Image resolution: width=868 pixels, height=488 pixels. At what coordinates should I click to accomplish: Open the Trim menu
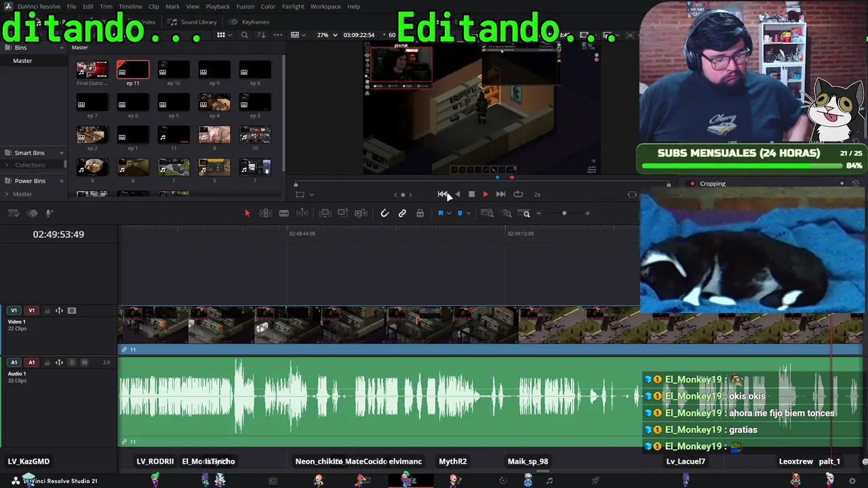point(106,7)
